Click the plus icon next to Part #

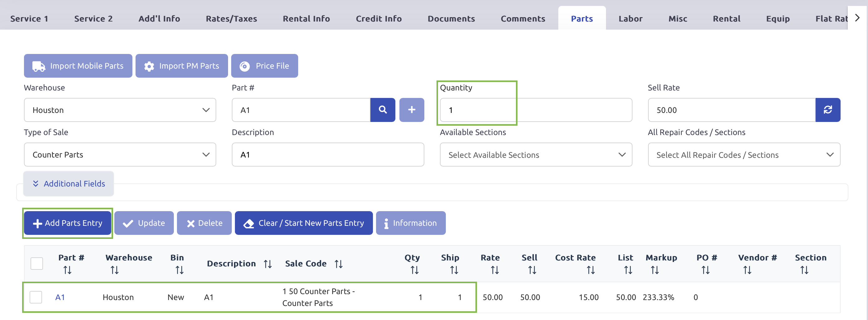coord(412,110)
